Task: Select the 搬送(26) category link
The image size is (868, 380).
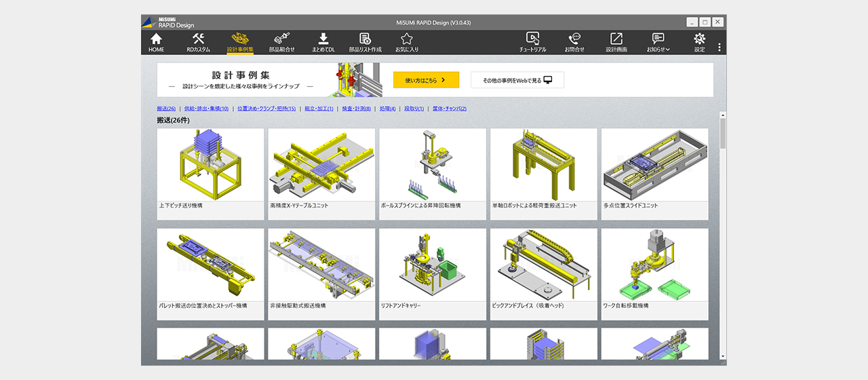Action: pyautogui.click(x=166, y=109)
